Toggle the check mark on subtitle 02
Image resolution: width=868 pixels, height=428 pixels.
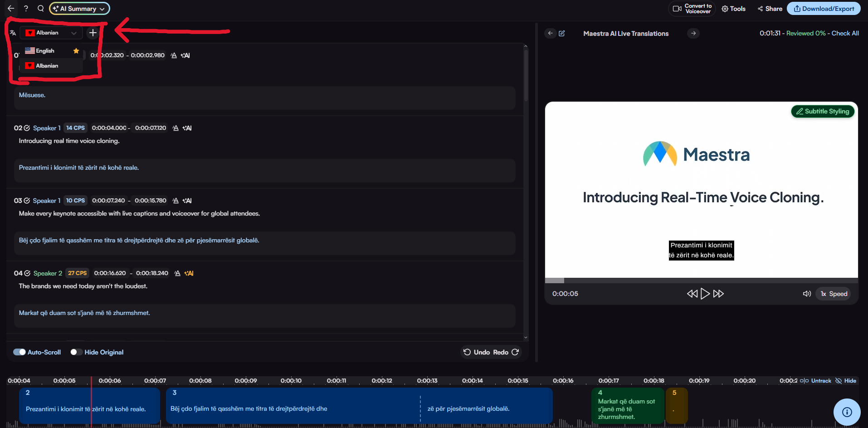pos(27,128)
